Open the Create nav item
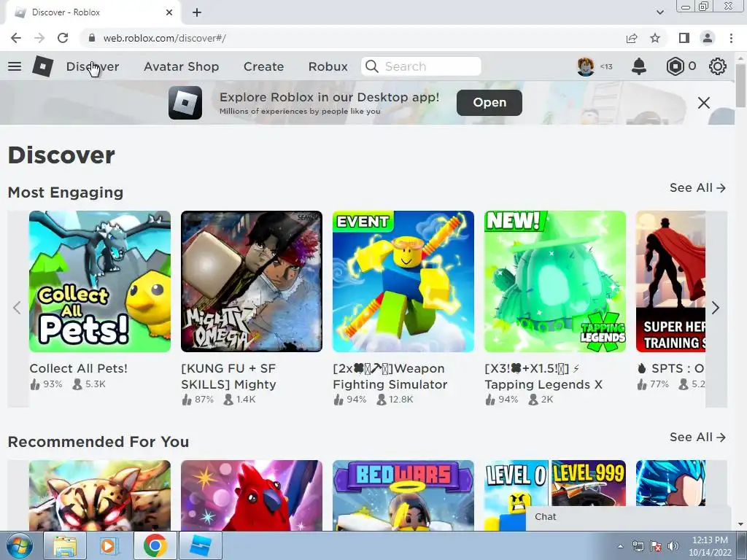Viewport: 747px width, 560px height. 263,66
